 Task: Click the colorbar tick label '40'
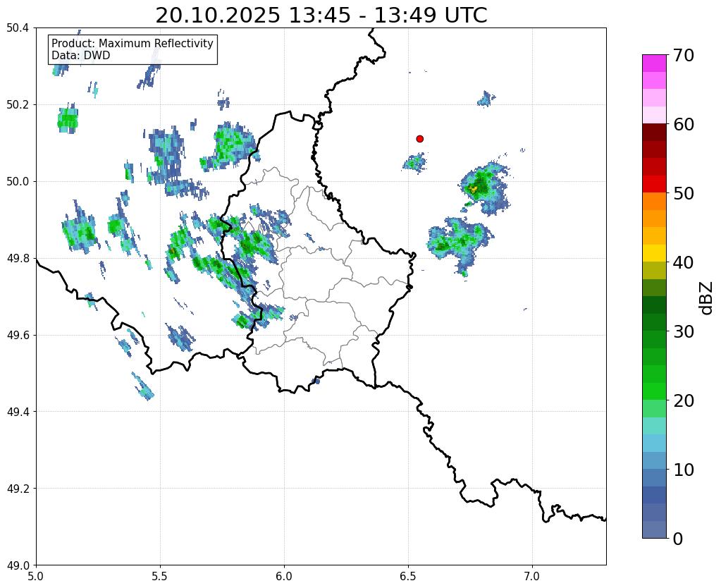tap(683, 262)
